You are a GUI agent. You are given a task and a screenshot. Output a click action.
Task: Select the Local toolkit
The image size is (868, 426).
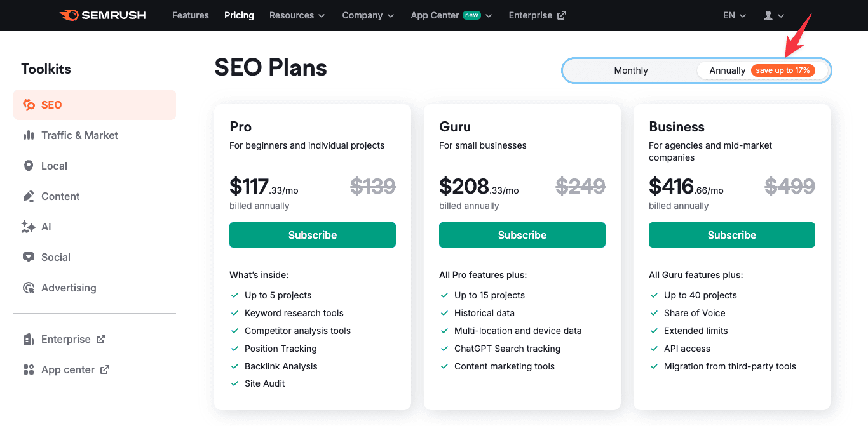(95, 166)
